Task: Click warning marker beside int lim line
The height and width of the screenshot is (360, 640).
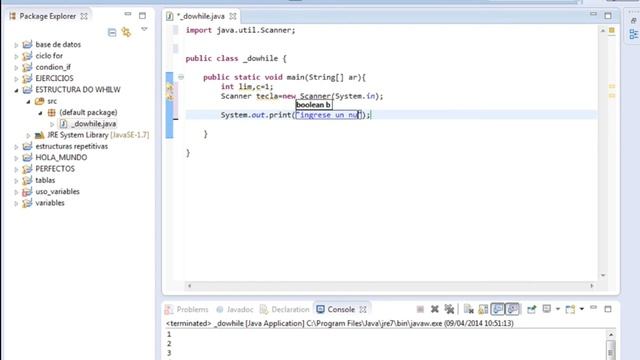Action: [170, 87]
